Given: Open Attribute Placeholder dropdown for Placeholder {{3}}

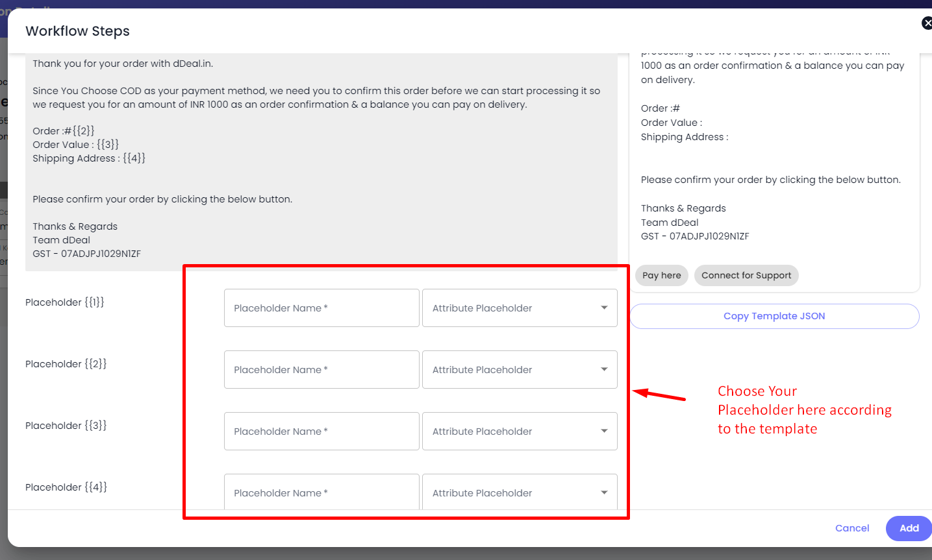Looking at the screenshot, I should [x=519, y=432].
